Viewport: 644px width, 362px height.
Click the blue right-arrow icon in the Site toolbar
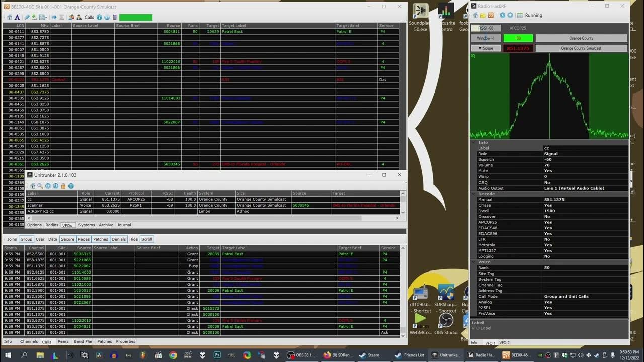click(54, 17)
